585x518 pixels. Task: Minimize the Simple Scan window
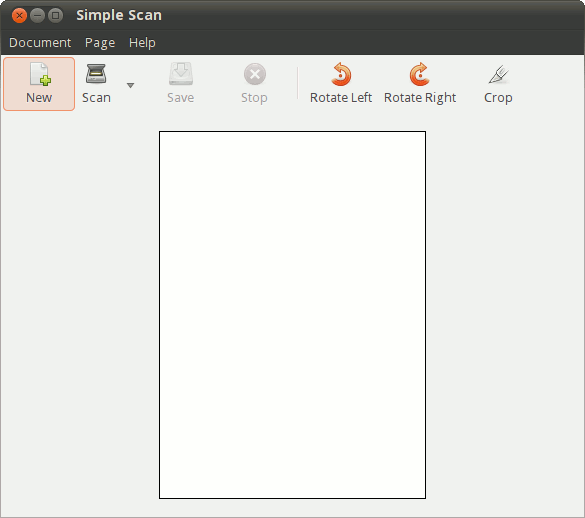[37, 16]
